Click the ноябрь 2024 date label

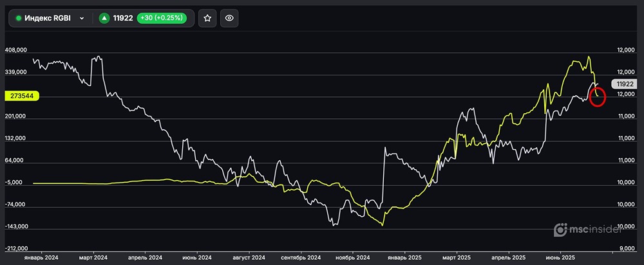pyautogui.click(x=352, y=257)
